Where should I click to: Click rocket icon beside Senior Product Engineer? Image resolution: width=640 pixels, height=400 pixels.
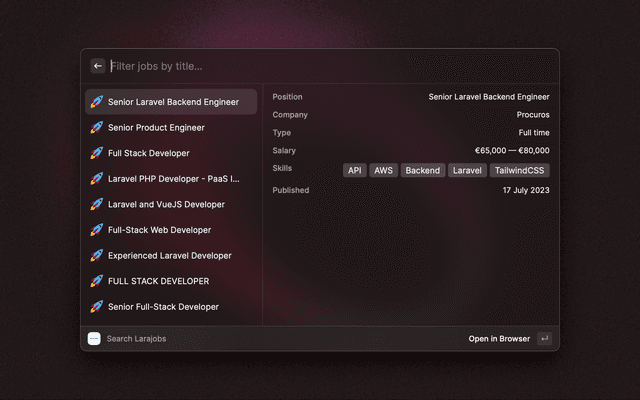pos(97,128)
